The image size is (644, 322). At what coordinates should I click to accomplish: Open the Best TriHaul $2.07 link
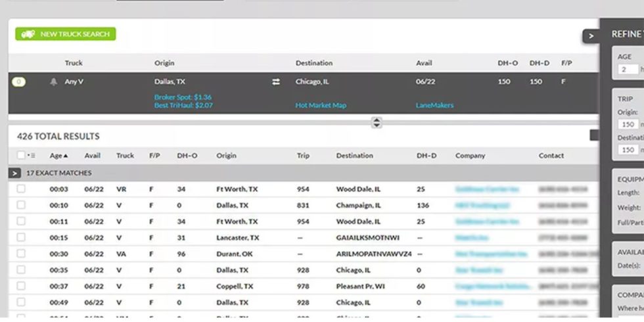pos(183,106)
